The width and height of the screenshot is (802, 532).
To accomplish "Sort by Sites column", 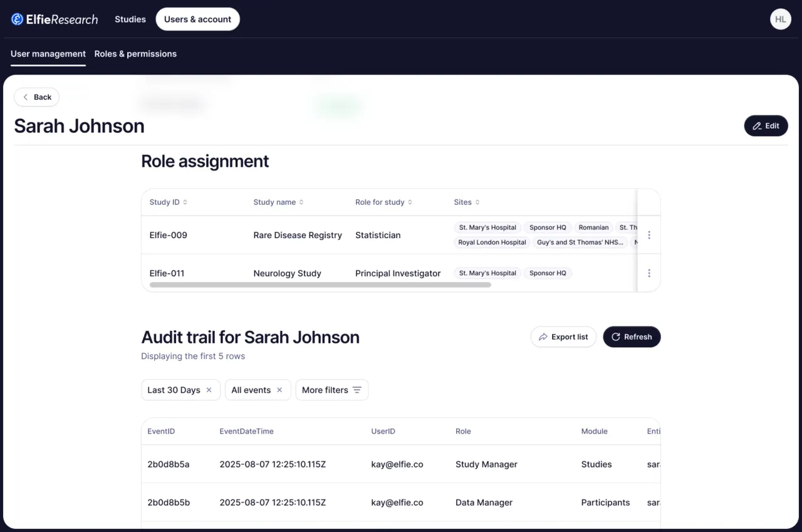I will tap(467, 202).
